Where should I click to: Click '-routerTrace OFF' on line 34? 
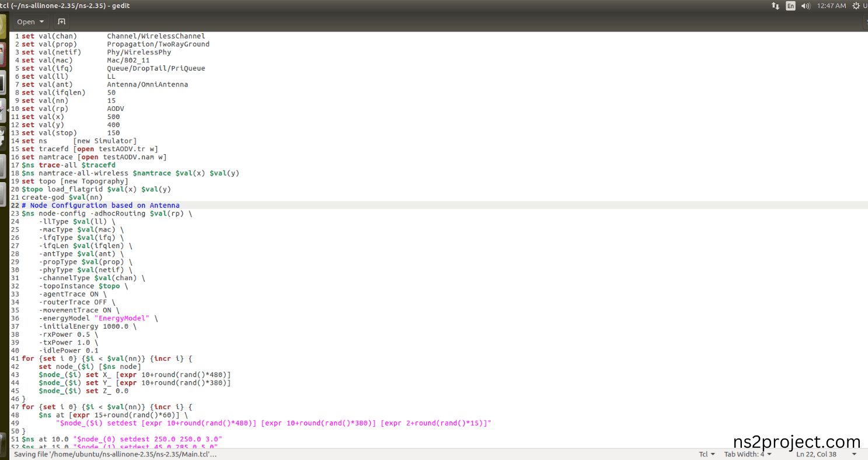[73, 302]
